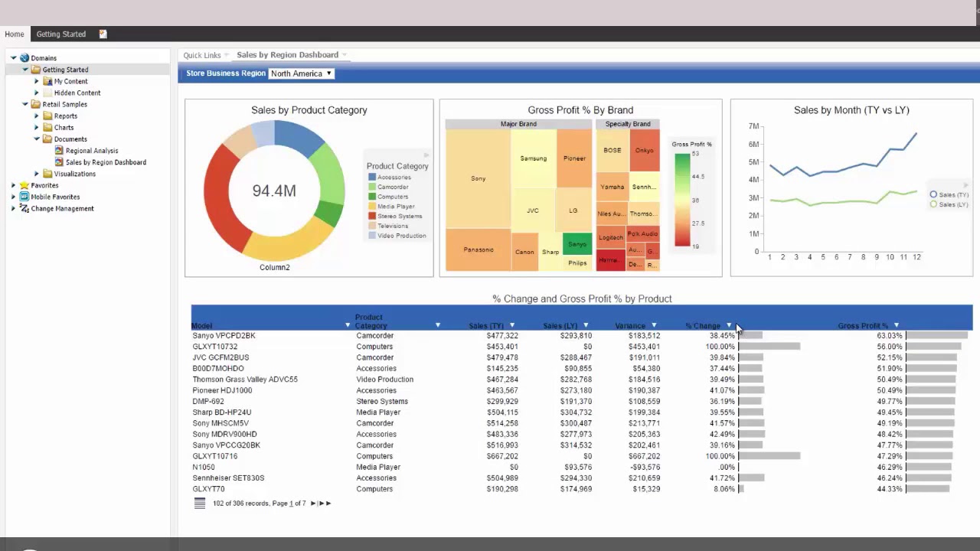Click the My Content folder icon
Image resolution: width=980 pixels, height=551 pixels.
coord(47,81)
